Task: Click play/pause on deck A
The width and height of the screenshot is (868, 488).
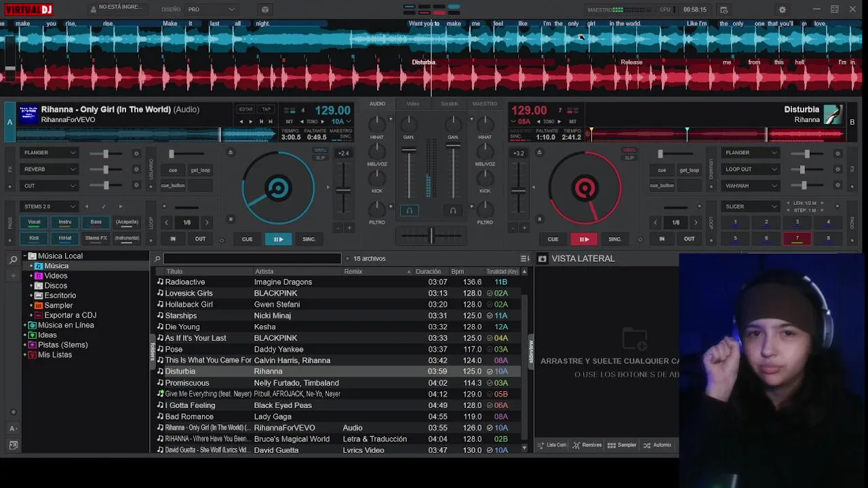Action: pos(278,239)
